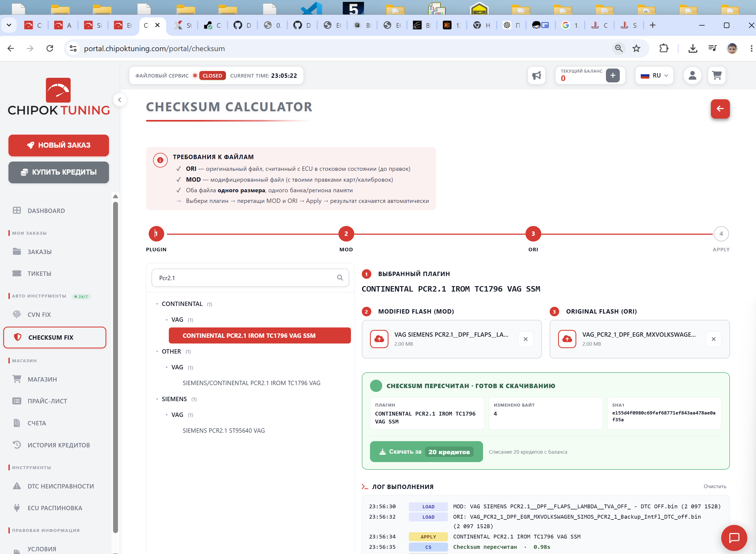Screen dimensions: 756x554
Task: Collapse VAG under CONTINENTAL
Action: [167, 320]
